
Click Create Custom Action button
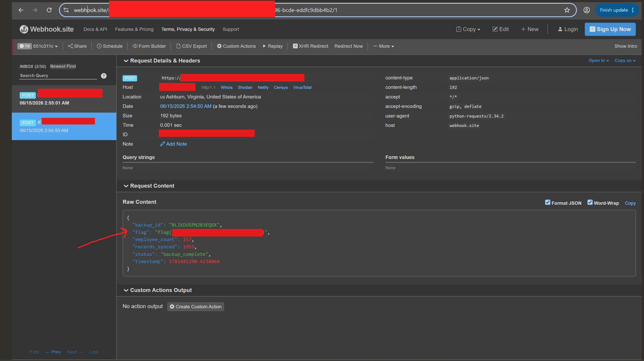196,306
